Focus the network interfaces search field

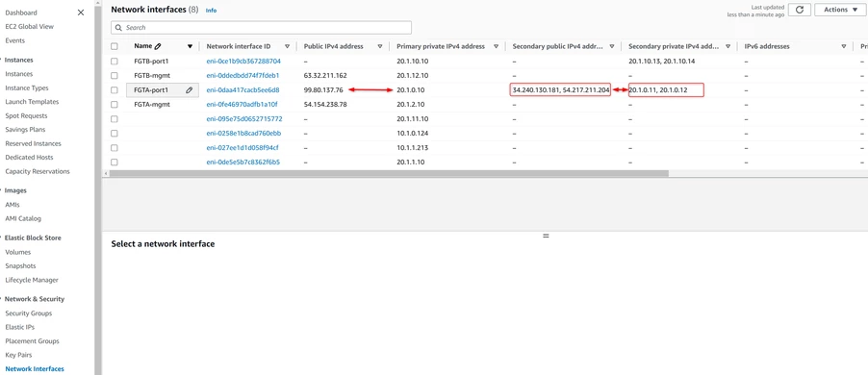(262, 28)
